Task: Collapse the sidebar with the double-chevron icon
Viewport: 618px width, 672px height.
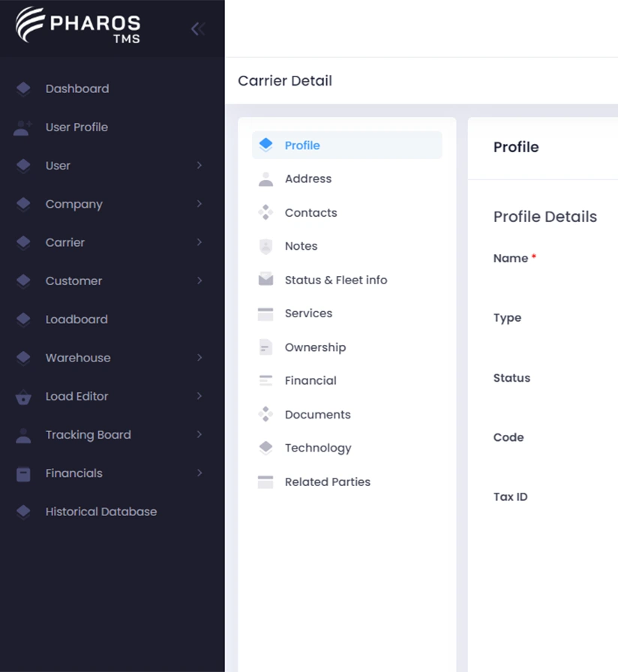Action: point(198,29)
